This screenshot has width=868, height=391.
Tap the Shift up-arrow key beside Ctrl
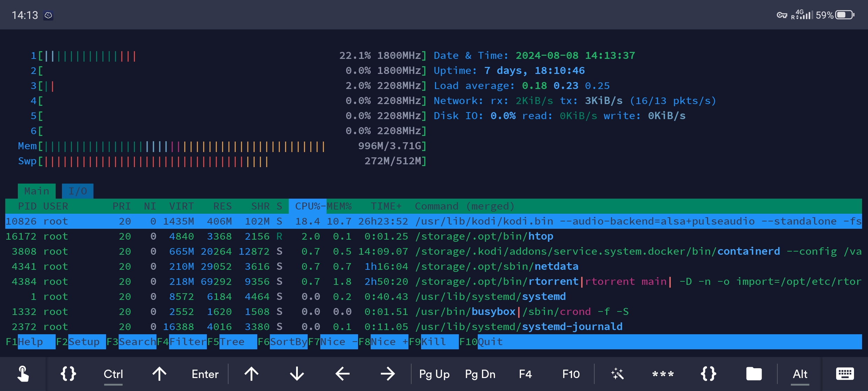click(x=159, y=374)
